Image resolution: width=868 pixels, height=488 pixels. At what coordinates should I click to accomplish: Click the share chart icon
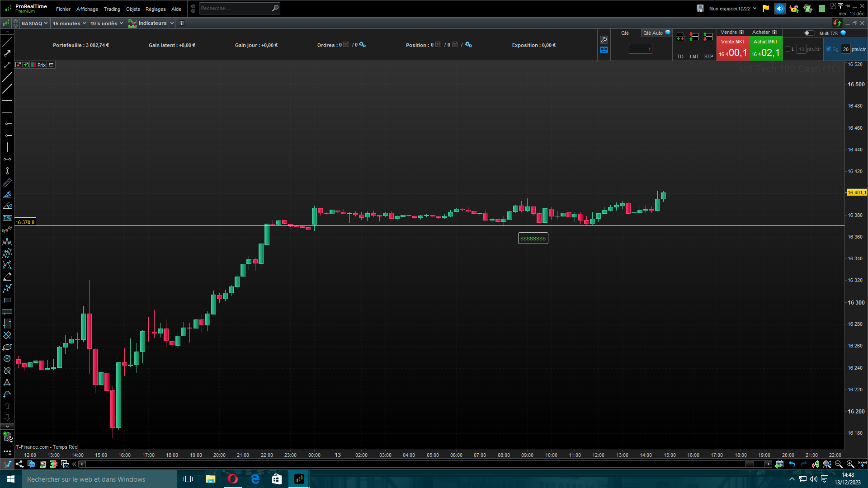[x=19, y=464]
